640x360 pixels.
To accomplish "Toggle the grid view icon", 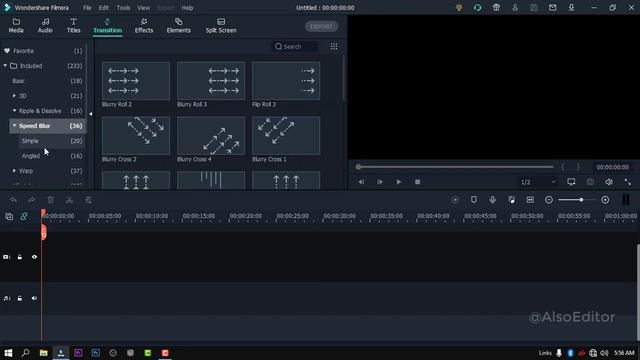I will pos(334,47).
